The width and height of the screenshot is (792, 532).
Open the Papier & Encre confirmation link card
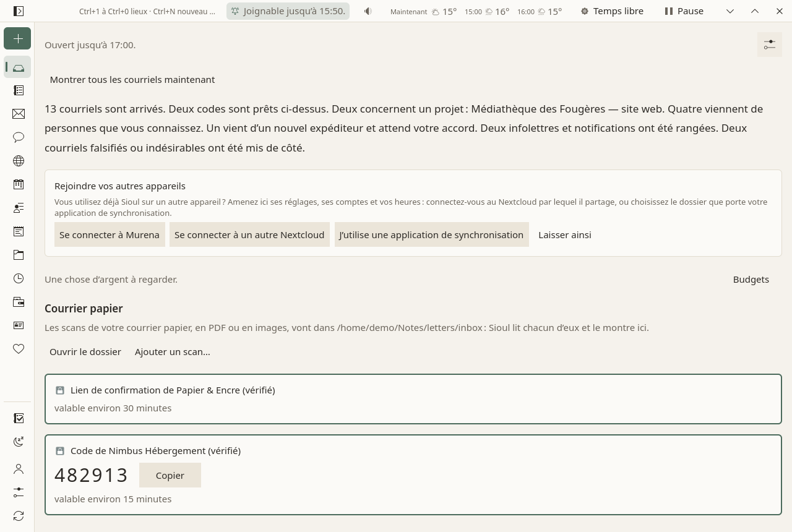(413, 399)
